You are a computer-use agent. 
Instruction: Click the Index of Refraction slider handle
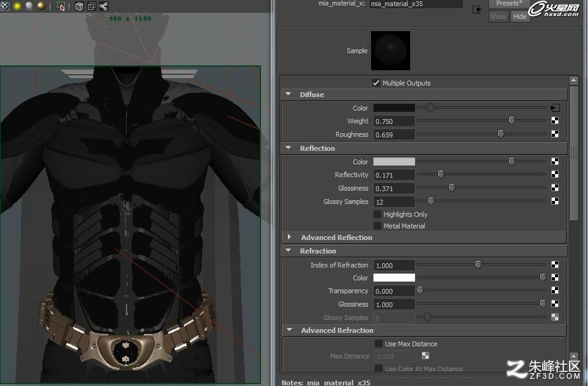[x=478, y=264]
